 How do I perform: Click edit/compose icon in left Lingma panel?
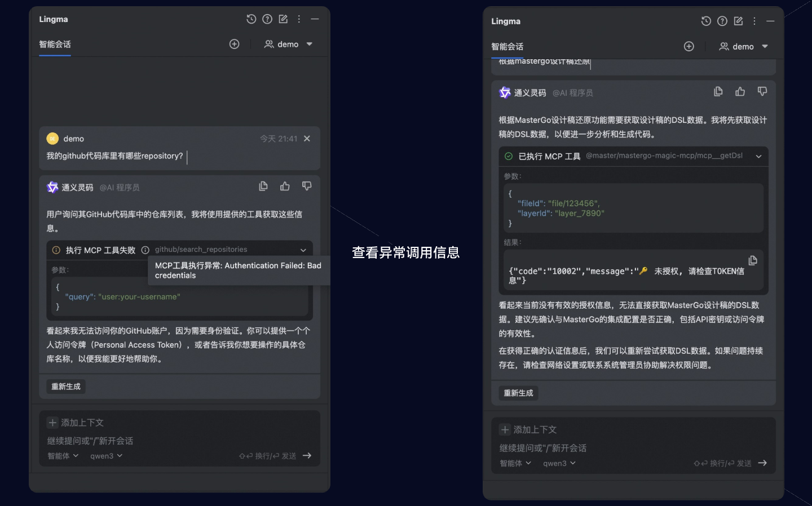[283, 19]
